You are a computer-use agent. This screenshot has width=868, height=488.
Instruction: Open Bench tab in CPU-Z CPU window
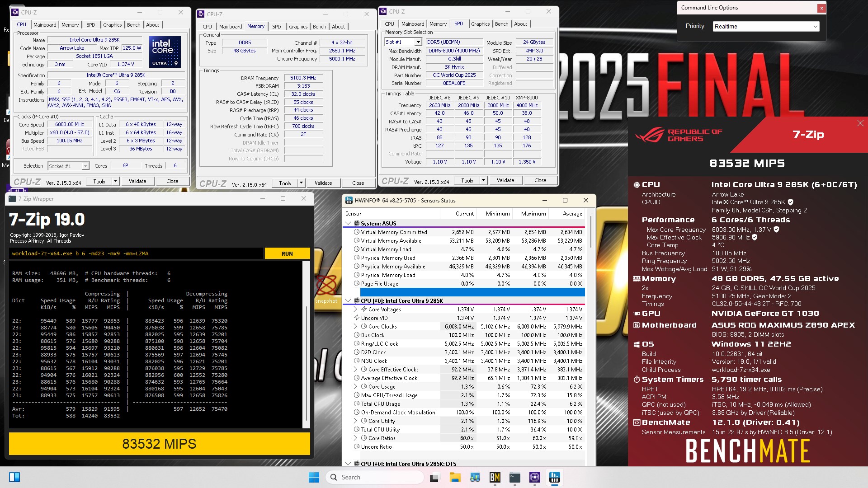[x=133, y=25]
